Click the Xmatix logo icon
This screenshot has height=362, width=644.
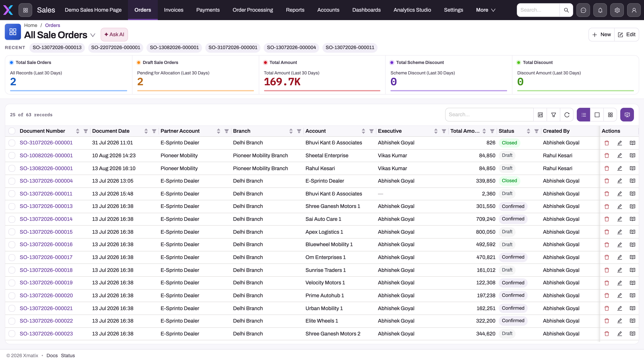[x=8, y=10]
